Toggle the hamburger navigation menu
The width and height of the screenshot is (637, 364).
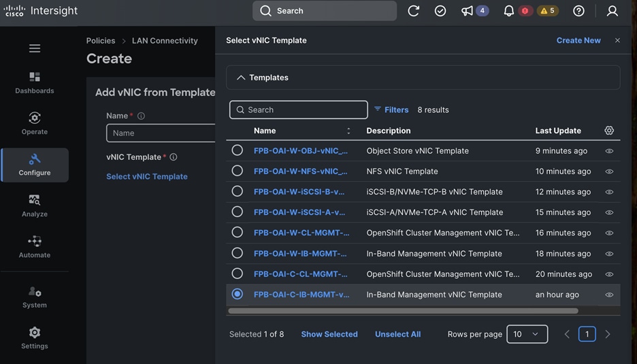pos(35,48)
